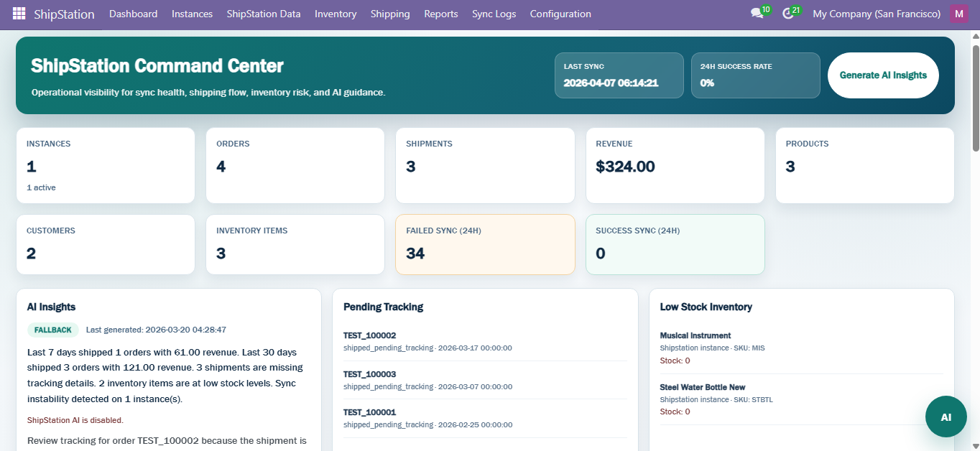Click the page vertical scrollbar

976,93
